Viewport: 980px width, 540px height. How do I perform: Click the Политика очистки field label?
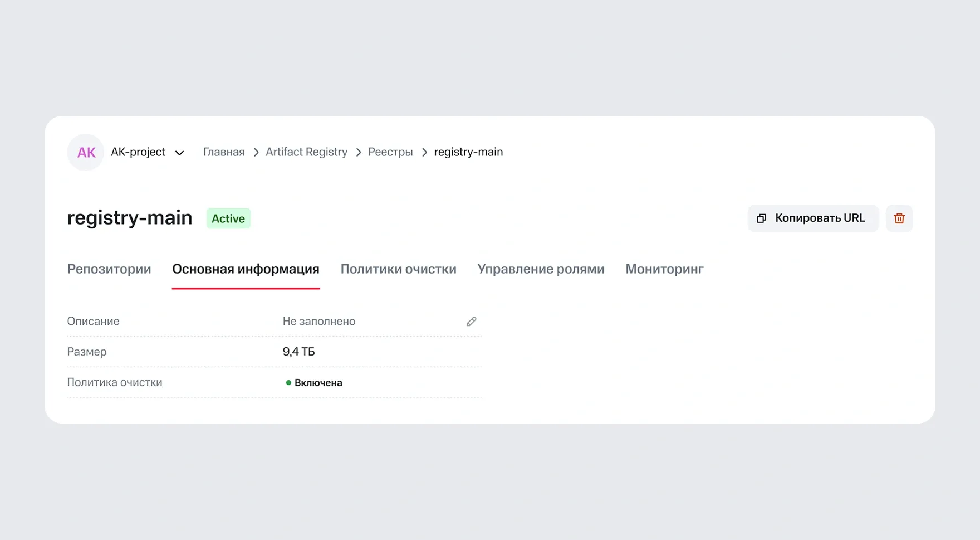pos(115,382)
